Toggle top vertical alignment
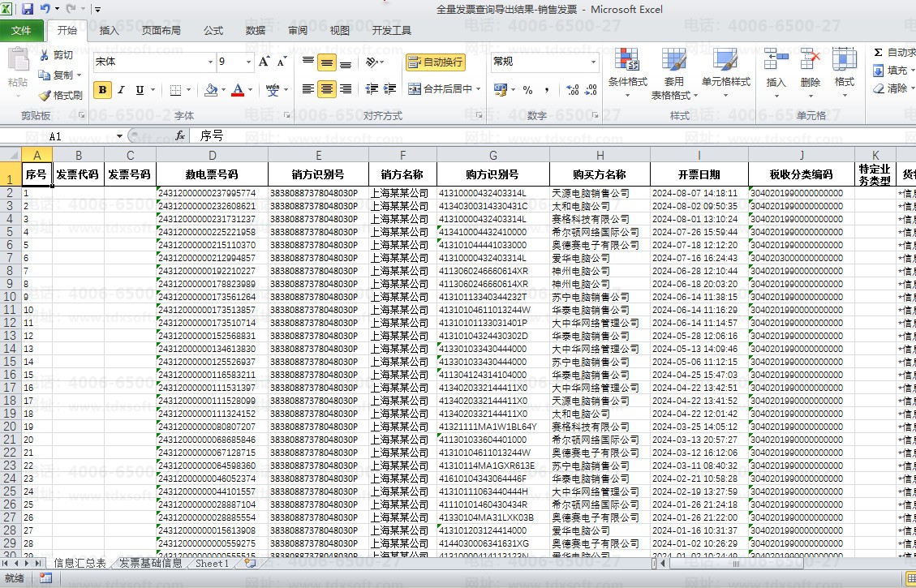Image resolution: width=916 pixels, height=588 pixels. (308, 62)
